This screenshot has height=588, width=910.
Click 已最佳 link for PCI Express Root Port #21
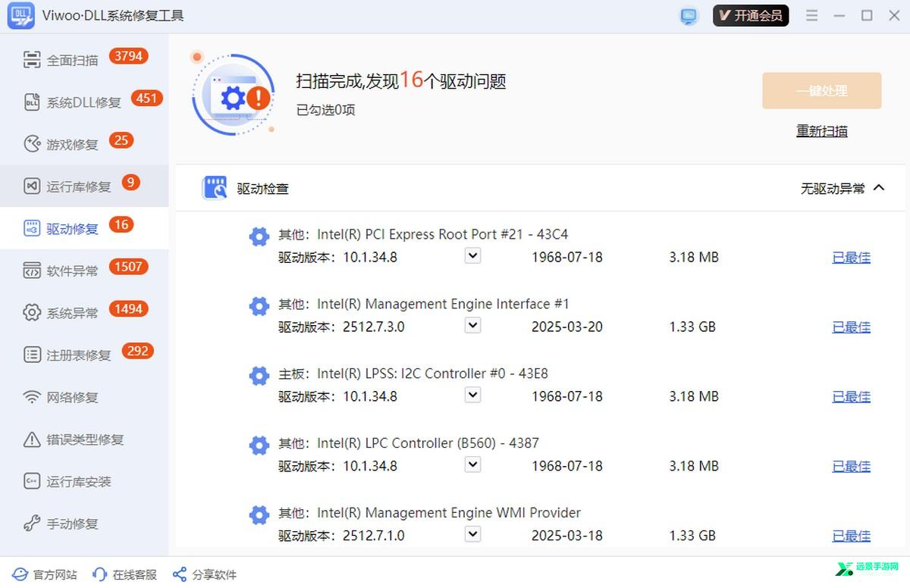click(851, 258)
